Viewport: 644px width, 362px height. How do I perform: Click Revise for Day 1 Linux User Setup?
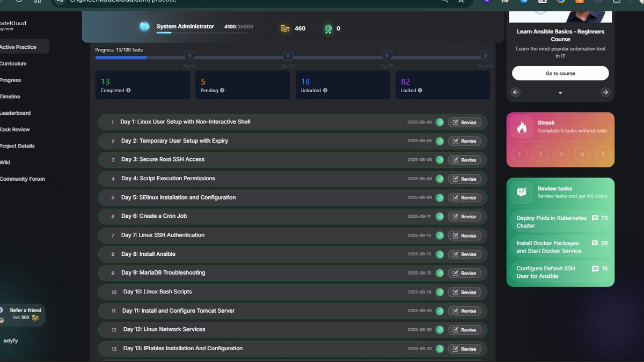(x=464, y=122)
